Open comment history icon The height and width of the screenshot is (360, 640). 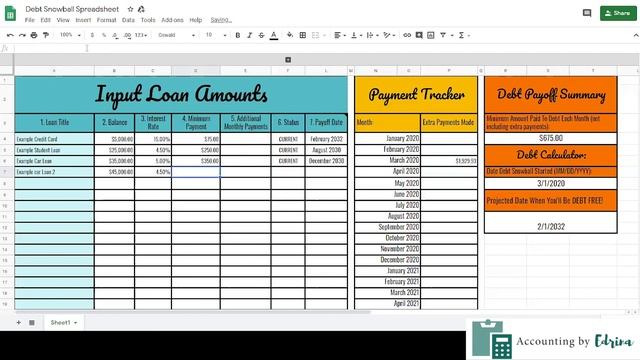pos(587,13)
